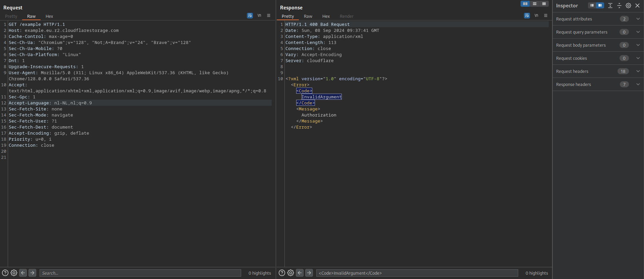The image size is (644, 279).
Task: Click Response search field with Code text
Action: point(417,273)
